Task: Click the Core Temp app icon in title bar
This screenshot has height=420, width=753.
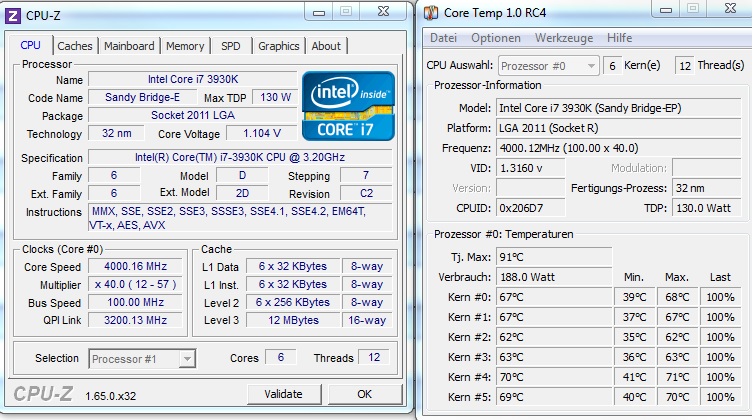Action: pyautogui.click(x=431, y=13)
